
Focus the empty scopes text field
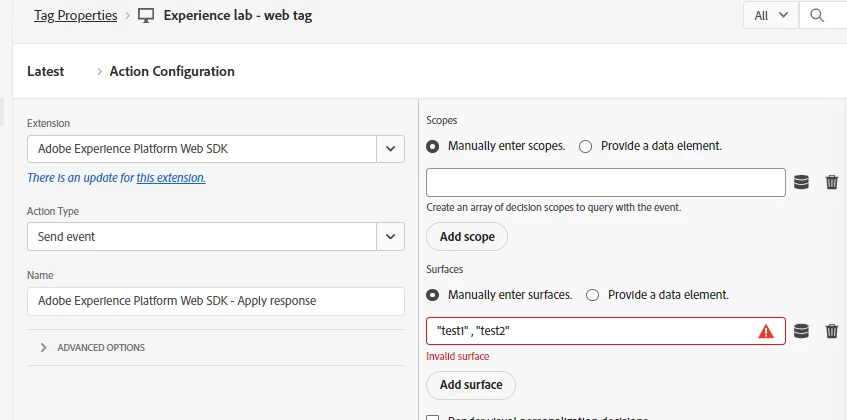click(606, 182)
